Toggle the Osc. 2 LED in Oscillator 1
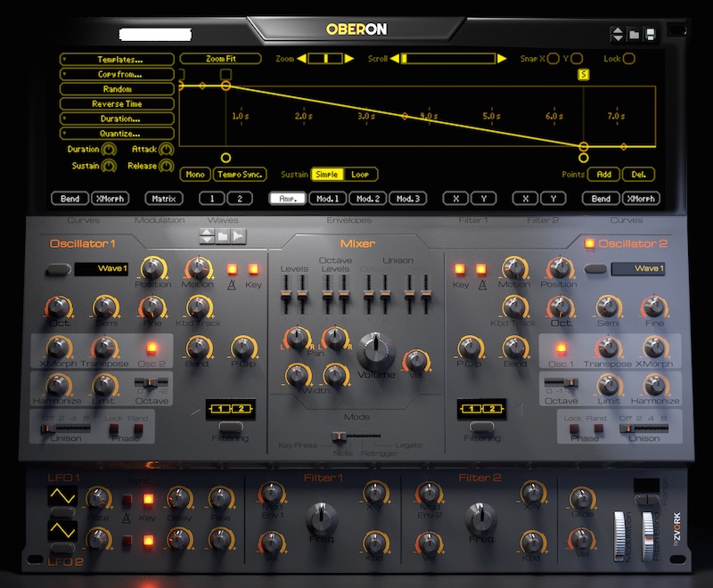 coord(152,348)
